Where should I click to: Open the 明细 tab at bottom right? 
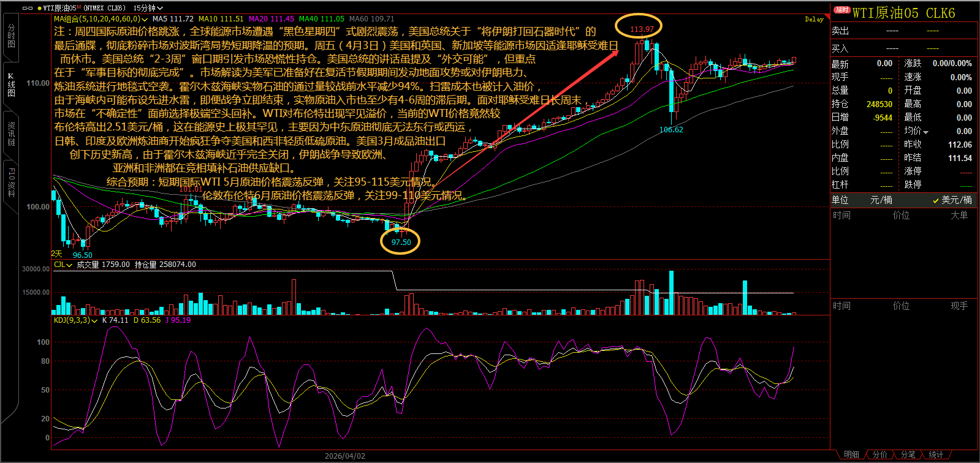click(x=851, y=454)
